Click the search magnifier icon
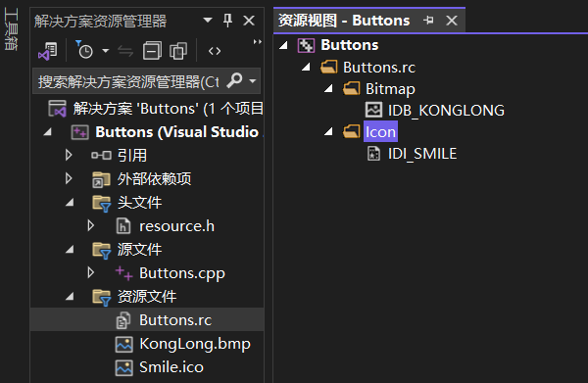The height and width of the screenshot is (383, 588). (x=234, y=80)
